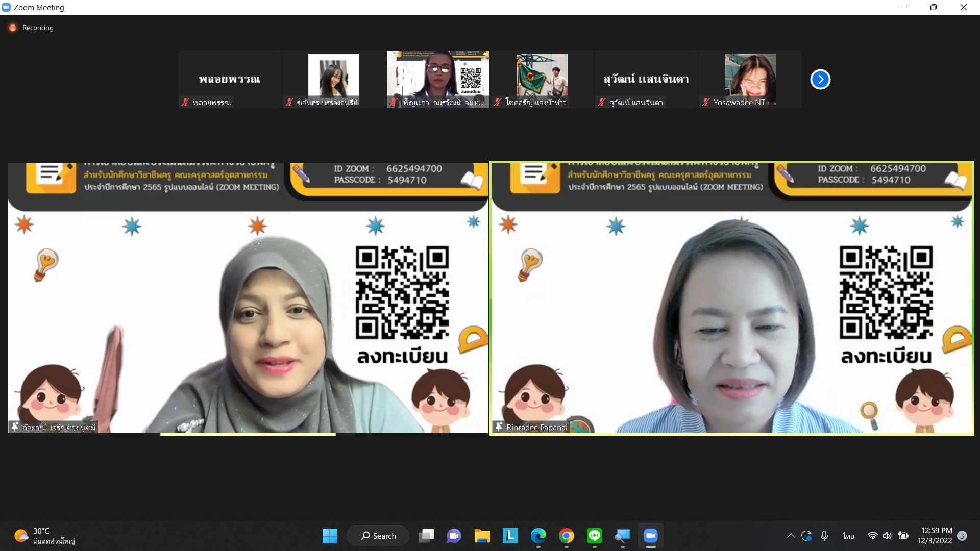Open Wi-Fi network settings in tray
Screen dimensions: 980x551
click(x=872, y=536)
